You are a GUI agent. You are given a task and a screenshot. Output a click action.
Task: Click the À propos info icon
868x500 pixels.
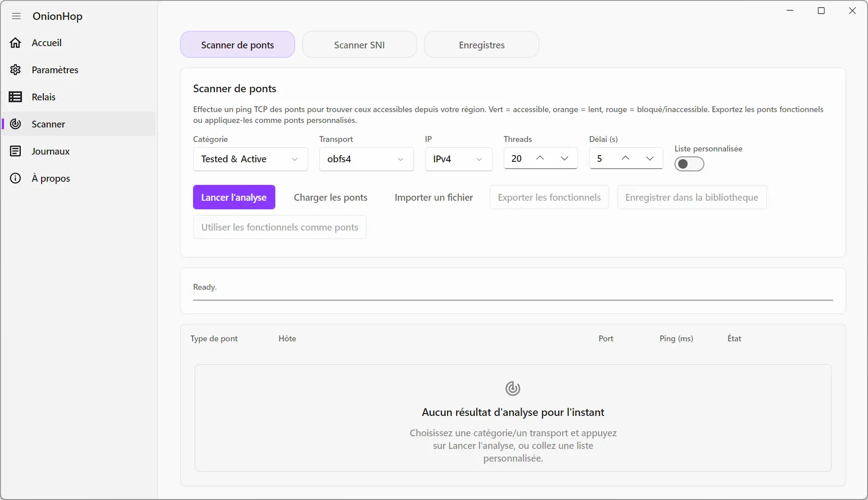click(x=15, y=178)
